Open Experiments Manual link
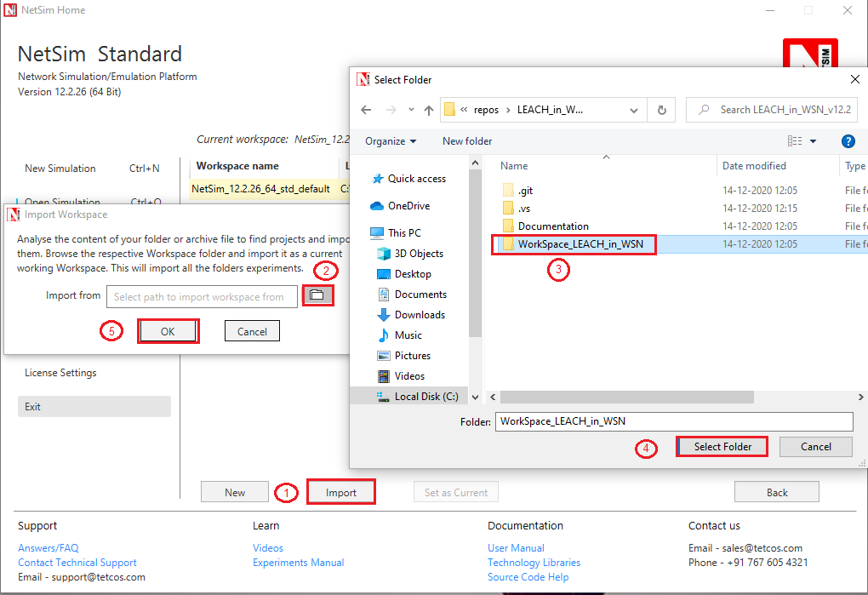868x595 pixels. (x=299, y=563)
